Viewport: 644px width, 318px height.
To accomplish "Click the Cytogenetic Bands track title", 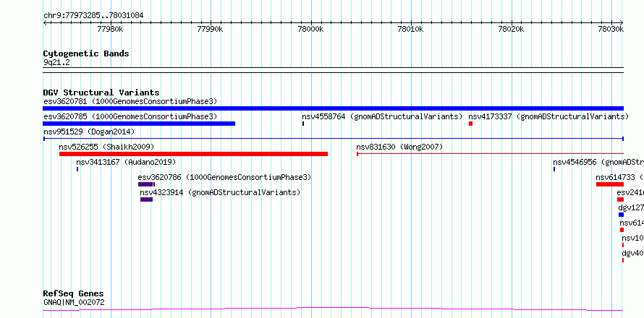I will (x=86, y=53).
